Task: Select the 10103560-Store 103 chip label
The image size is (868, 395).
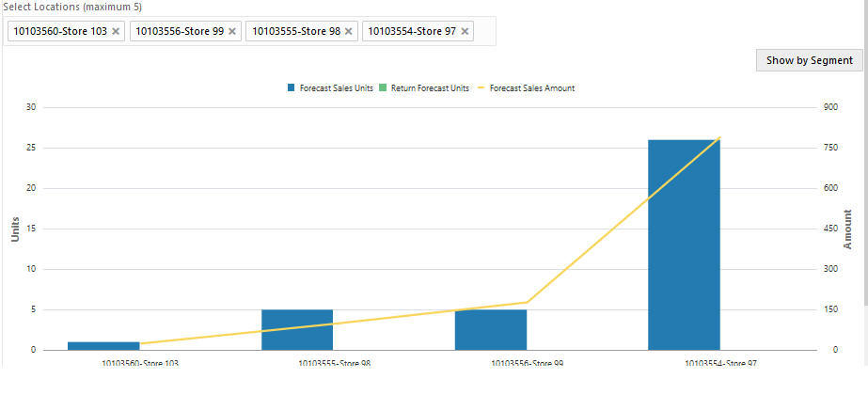Action: tap(60, 32)
